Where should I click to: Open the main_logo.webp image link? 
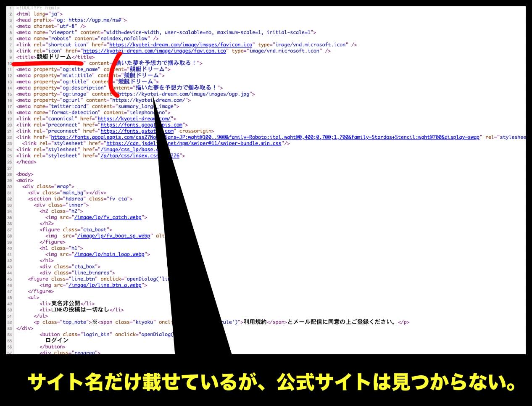pyautogui.click(x=109, y=254)
